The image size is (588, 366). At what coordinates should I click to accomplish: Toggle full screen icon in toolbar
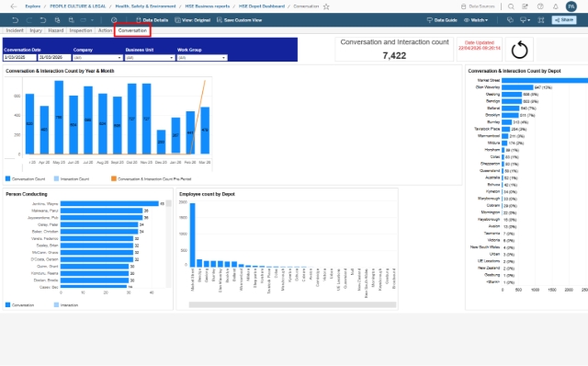tap(541, 20)
